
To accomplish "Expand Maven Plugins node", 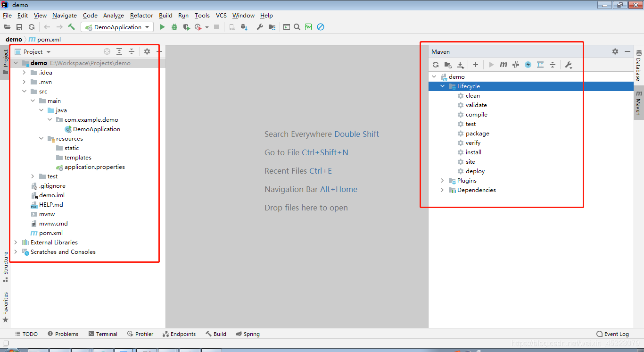I will (x=442, y=181).
